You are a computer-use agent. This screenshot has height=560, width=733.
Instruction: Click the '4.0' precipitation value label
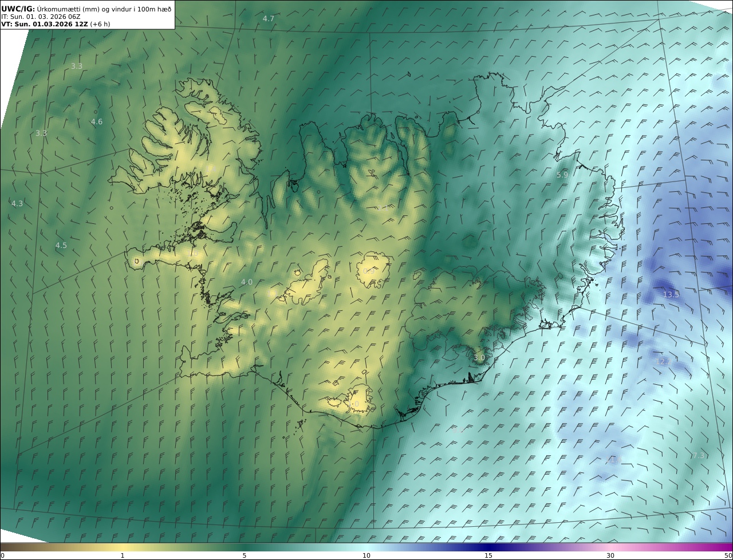click(246, 282)
